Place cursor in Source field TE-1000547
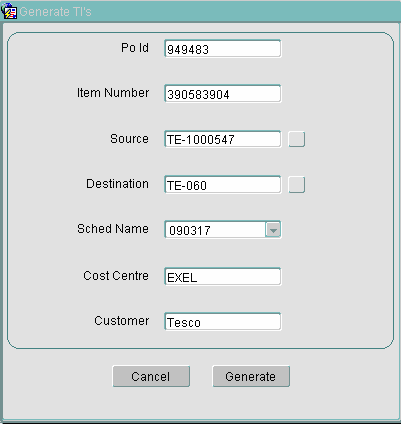The image size is (401, 424). (223, 139)
